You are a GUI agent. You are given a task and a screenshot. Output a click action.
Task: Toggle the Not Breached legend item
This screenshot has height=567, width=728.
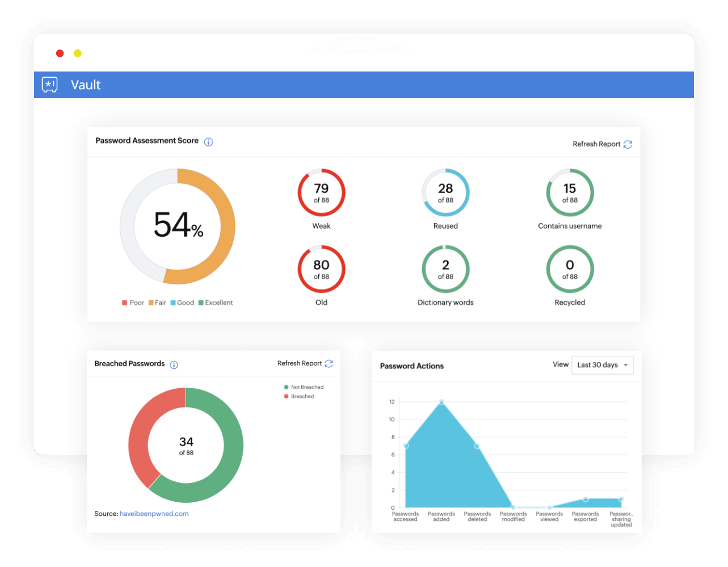[x=304, y=387]
